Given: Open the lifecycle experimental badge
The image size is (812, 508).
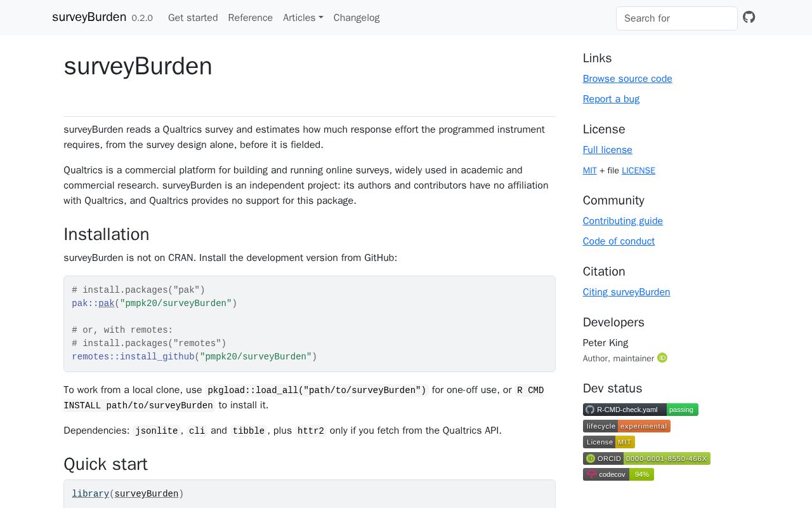Looking at the screenshot, I should (x=627, y=426).
